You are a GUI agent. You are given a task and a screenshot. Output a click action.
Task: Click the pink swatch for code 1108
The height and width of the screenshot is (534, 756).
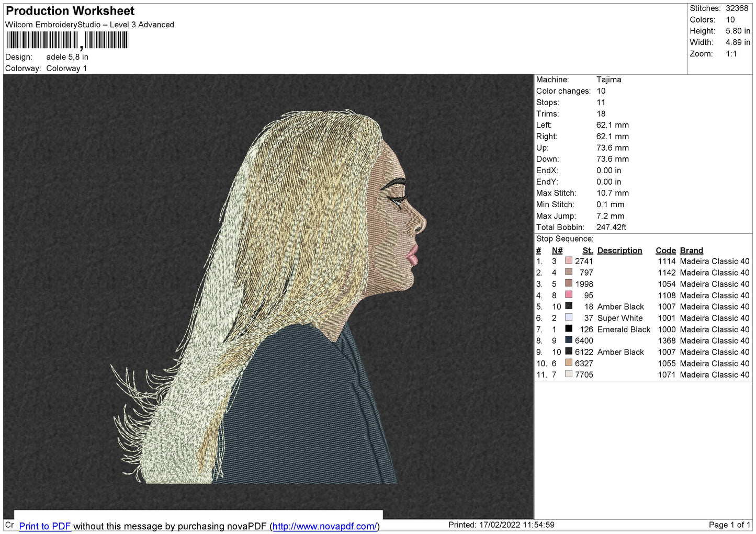(x=569, y=294)
